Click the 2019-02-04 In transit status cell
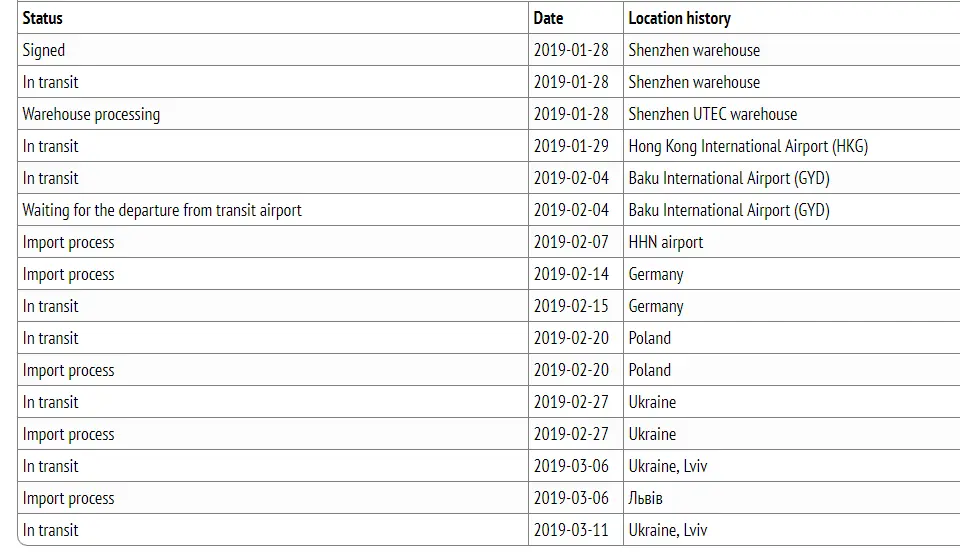 pyautogui.click(x=273, y=178)
